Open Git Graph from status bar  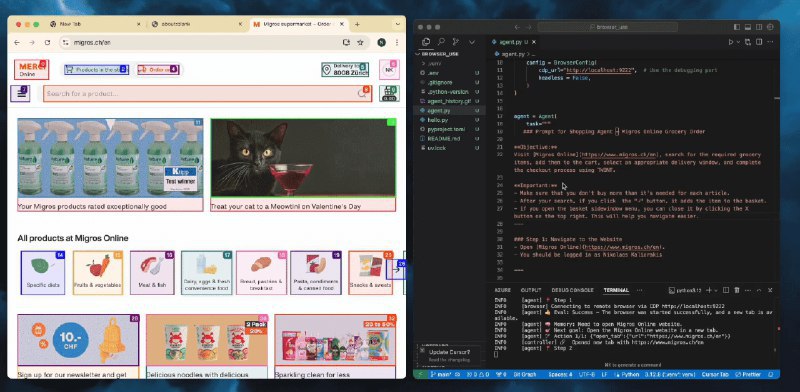[525, 374]
